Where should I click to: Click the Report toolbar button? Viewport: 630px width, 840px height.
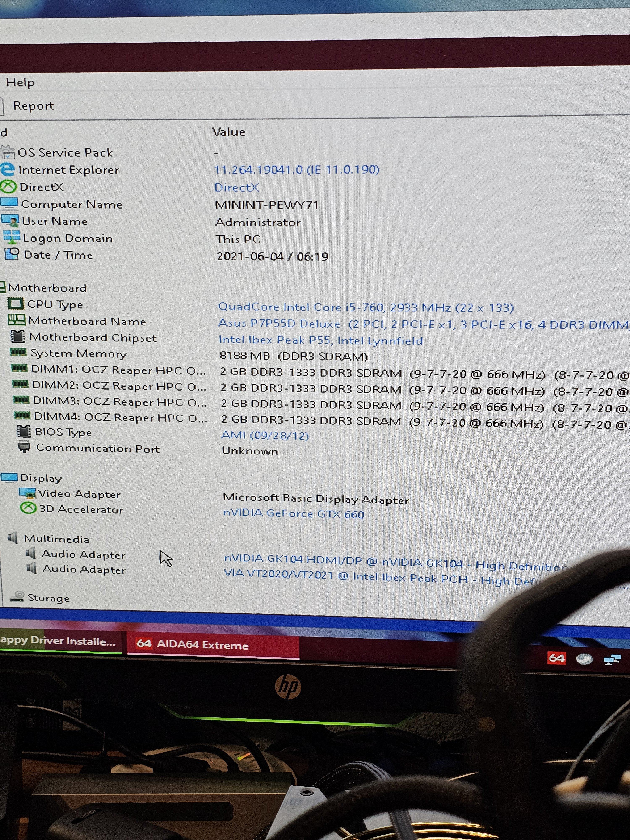(33, 106)
